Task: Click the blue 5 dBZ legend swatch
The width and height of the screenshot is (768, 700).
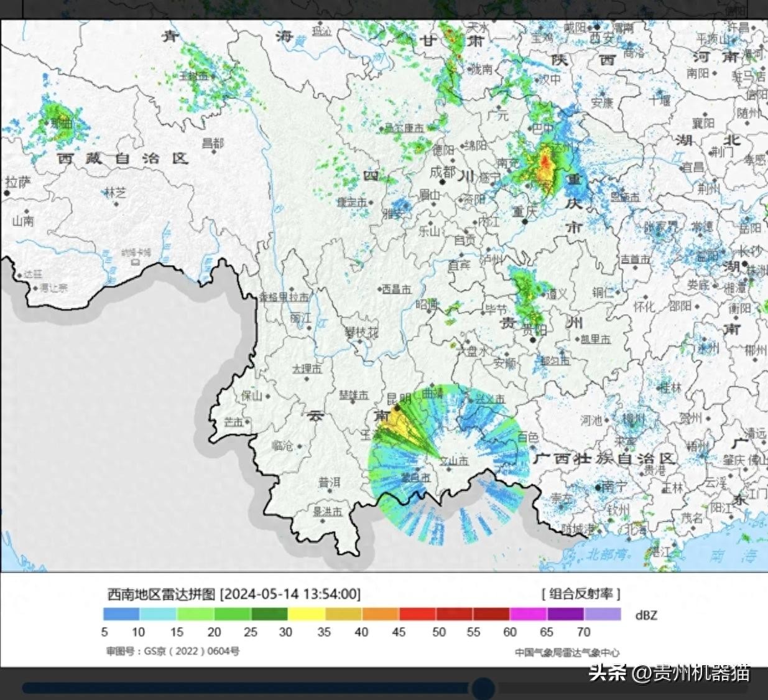Action: tap(121, 614)
